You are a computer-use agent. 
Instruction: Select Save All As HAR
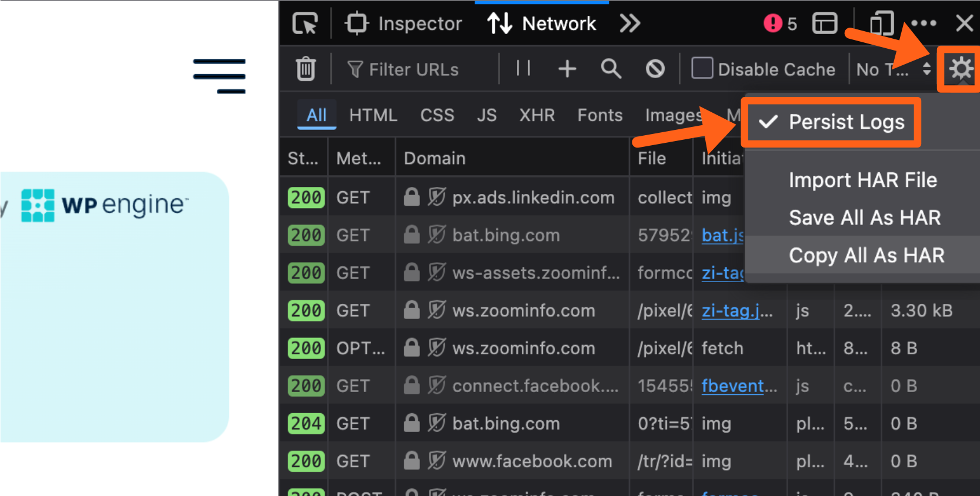(864, 217)
